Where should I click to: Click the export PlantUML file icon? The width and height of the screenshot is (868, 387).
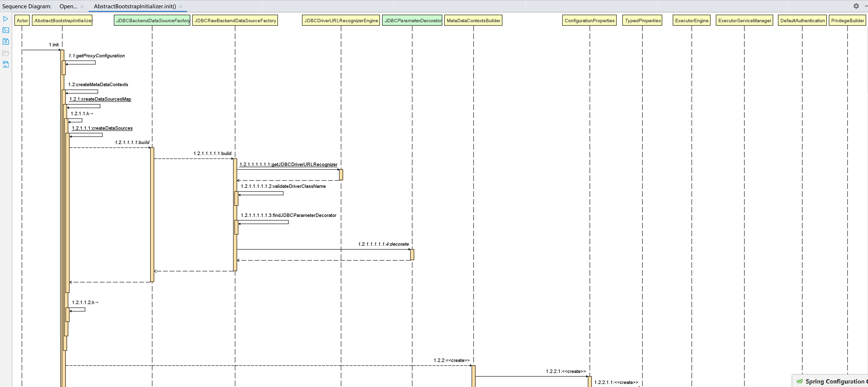(6, 64)
